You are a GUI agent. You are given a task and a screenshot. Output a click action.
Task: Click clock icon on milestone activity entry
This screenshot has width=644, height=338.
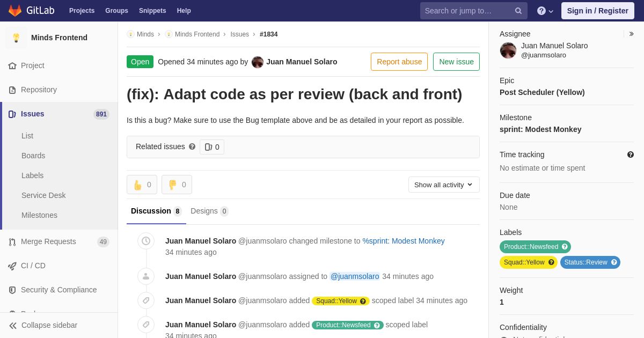point(146,241)
